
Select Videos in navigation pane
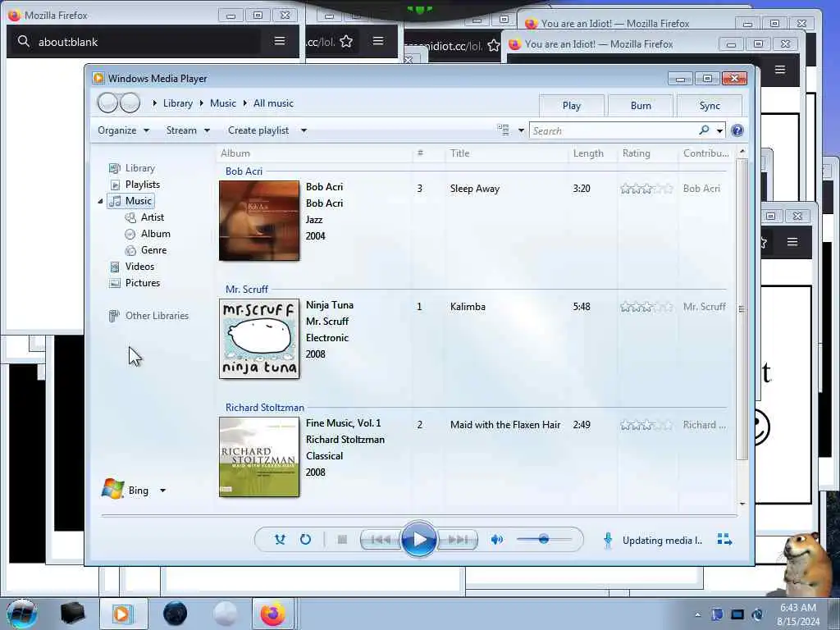(x=139, y=267)
